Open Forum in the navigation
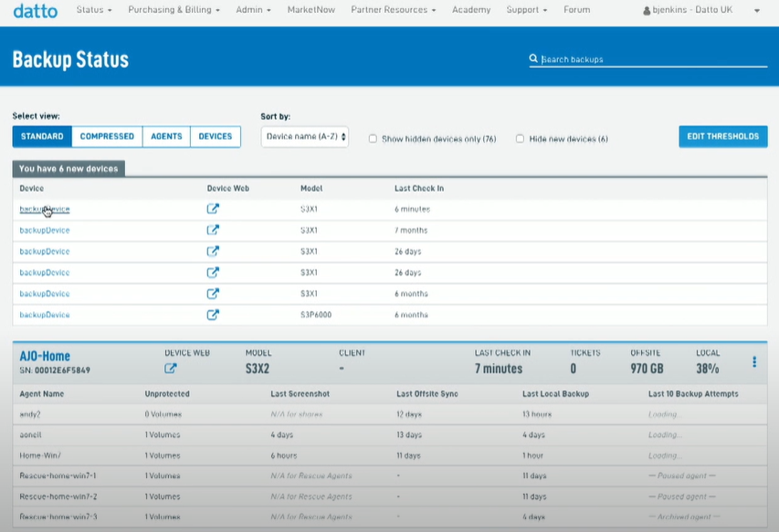The image size is (779, 532). pyautogui.click(x=577, y=9)
